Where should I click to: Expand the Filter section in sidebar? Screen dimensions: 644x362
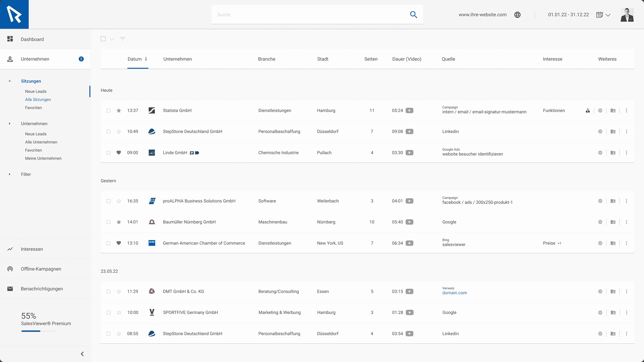[10, 174]
